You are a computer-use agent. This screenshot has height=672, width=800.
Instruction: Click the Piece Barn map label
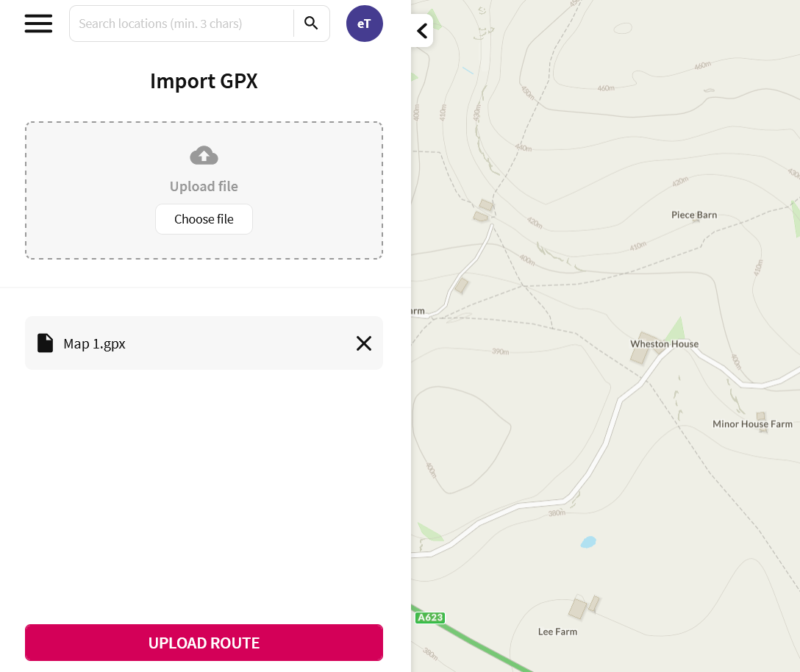(x=693, y=215)
